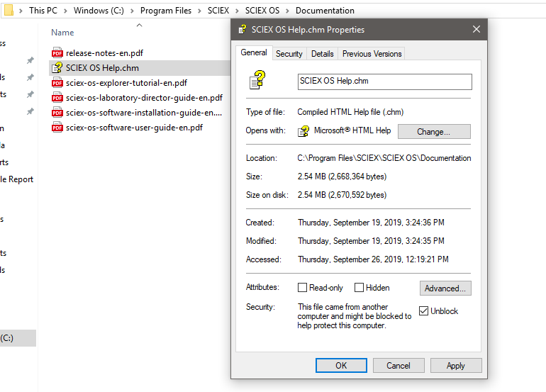This screenshot has width=546, height=392.
Task: Go to SCIEX folder in breadcrumb
Action: 218,11
